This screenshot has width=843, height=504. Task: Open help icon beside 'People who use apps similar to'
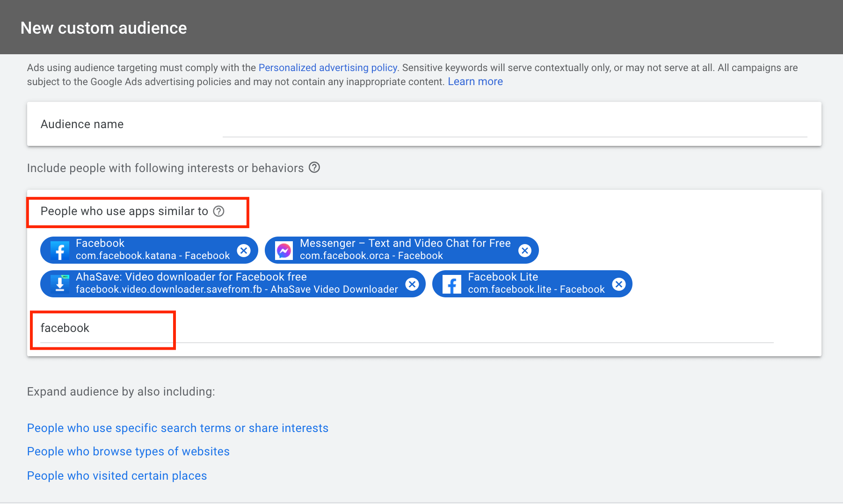218,211
